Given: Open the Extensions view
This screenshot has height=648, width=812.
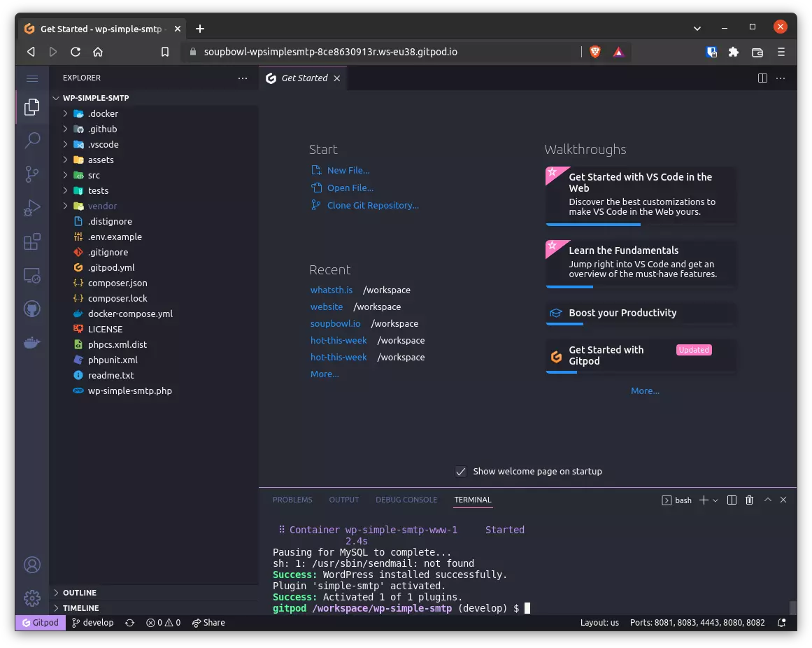Looking at the screenshot, I should tap(32, 242).
